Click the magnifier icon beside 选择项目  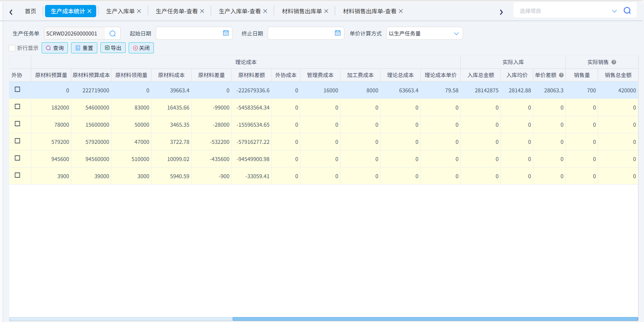point(627,11)
